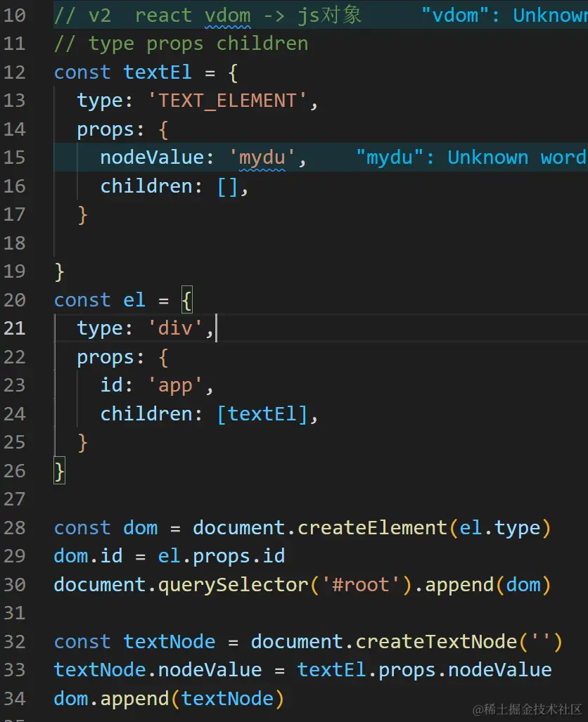The image size is (588, 722).
Task: Click the closing brace on line 26
Action: 60,471
